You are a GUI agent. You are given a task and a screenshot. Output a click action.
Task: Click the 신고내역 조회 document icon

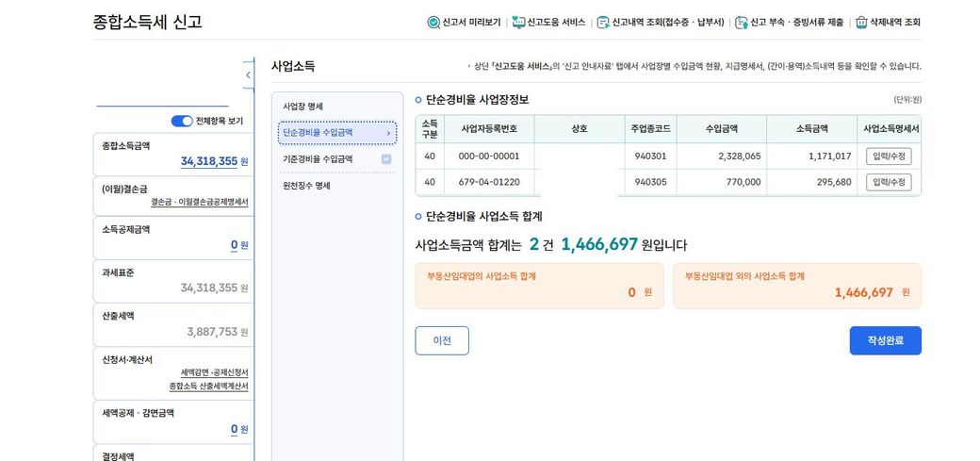point(603,23)
